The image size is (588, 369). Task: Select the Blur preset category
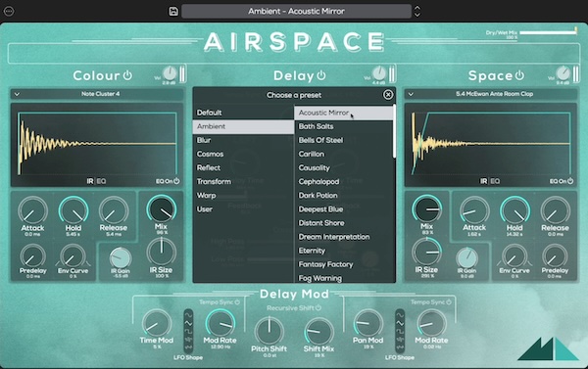(x=243, y=141)
